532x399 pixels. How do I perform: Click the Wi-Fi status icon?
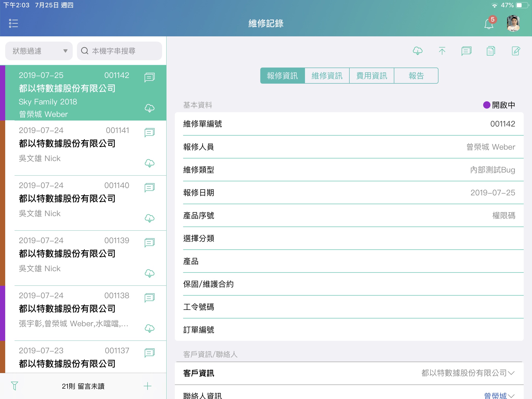[x=494, y=5]
